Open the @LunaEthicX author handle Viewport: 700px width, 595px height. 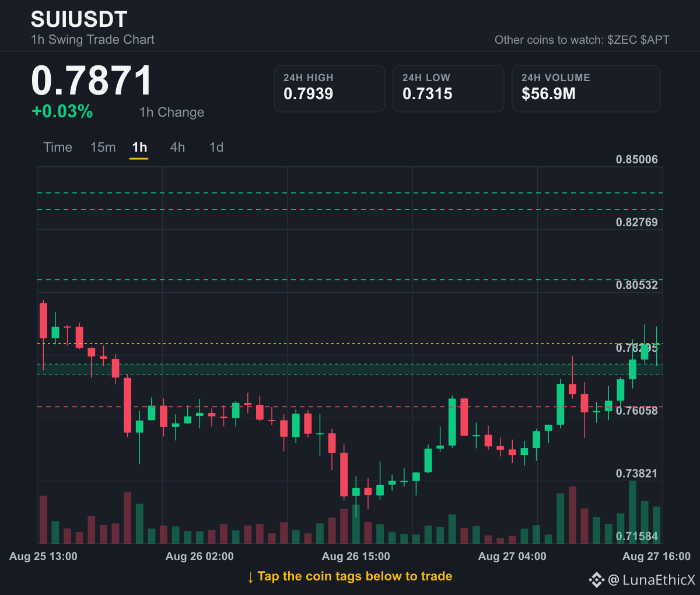click(652, 580)
